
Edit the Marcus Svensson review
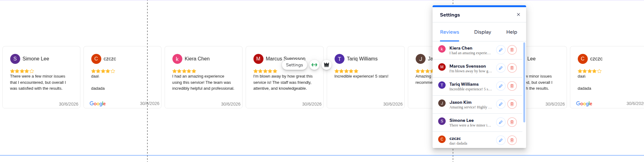point(501,68)
